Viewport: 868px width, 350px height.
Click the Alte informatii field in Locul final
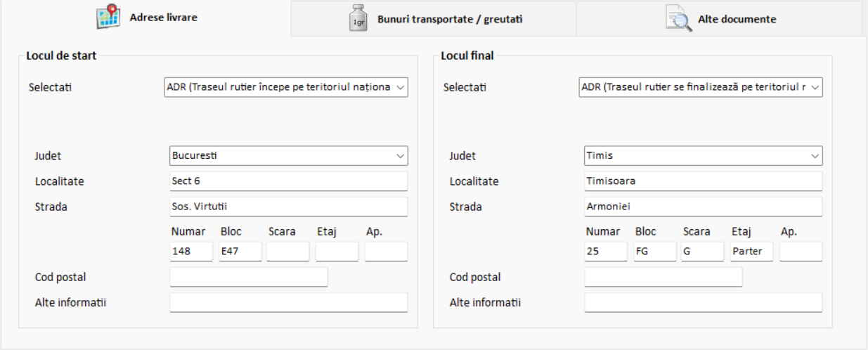703,302
